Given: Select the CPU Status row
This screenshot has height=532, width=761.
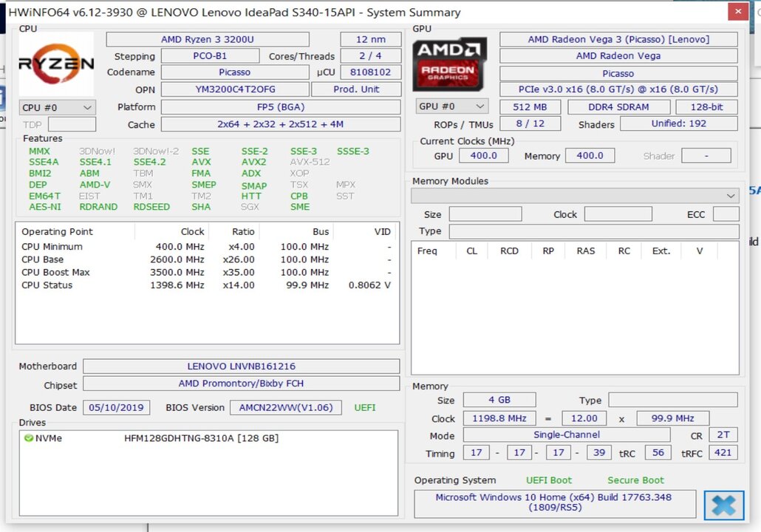Looking at the screenshot, I should [47, 285].
